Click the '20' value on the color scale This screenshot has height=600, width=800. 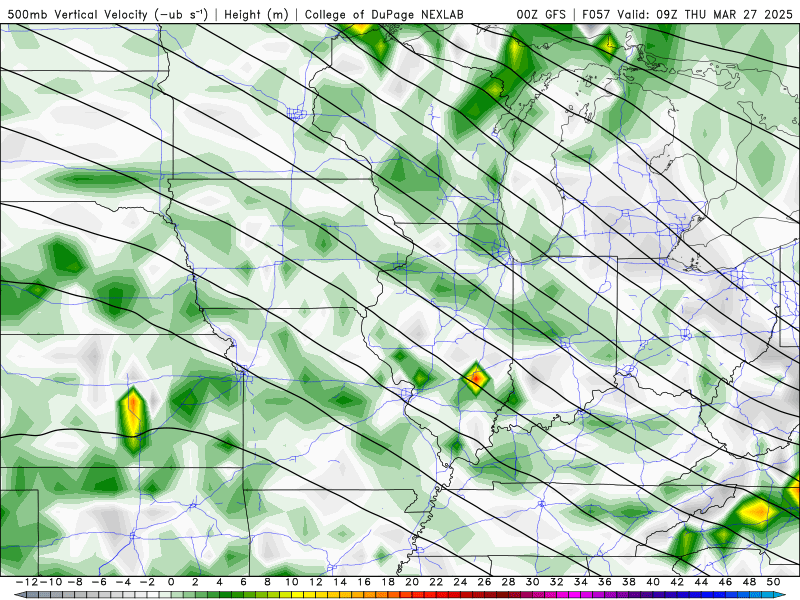click(x=412, y=582)
